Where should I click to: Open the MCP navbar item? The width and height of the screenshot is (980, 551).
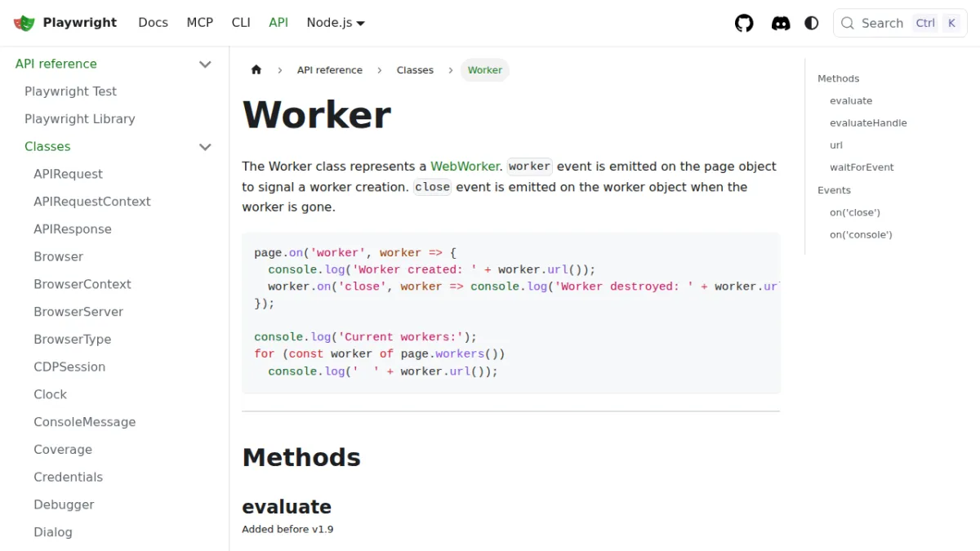199,23
